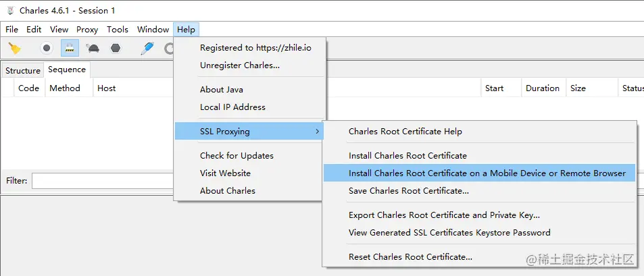The height and width of the screenshot is (276, 644).
Task: Select Reset Charles Root Certificate
Action: pyautogui.click(x=410, y=256)
